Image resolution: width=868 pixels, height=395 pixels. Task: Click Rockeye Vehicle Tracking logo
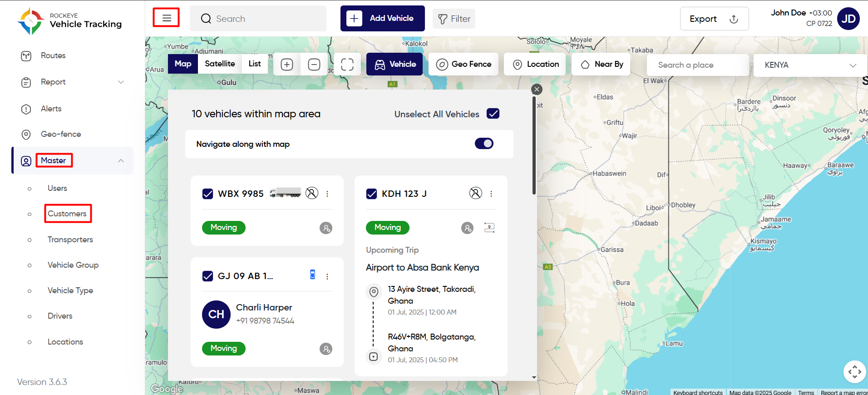tap(69, 20)
